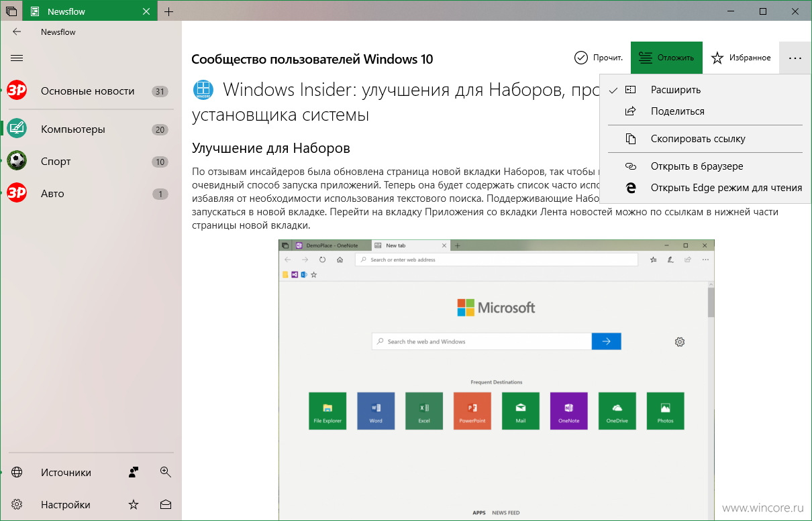Select the Компьютеры category icon
Viewport: 812px width, 521px height.
[17, 129]
